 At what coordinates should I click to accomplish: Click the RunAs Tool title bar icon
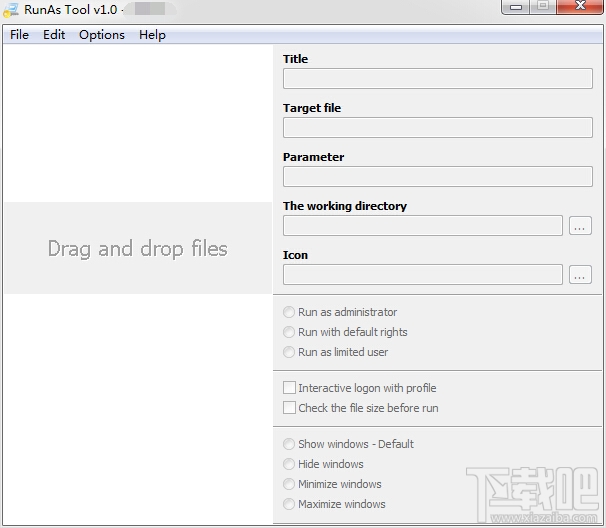(10, 10)
